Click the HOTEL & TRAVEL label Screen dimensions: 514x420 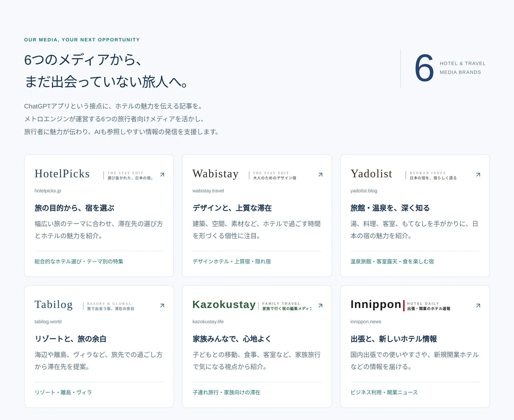click(x=463, y=63)
